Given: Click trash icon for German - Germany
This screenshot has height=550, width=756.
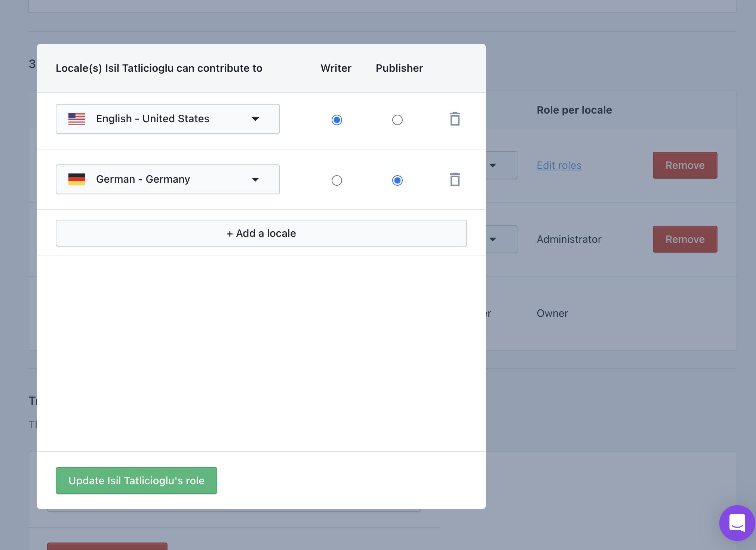Looking at the screenshot, I should pyautogui.click(x=455, y=180).
